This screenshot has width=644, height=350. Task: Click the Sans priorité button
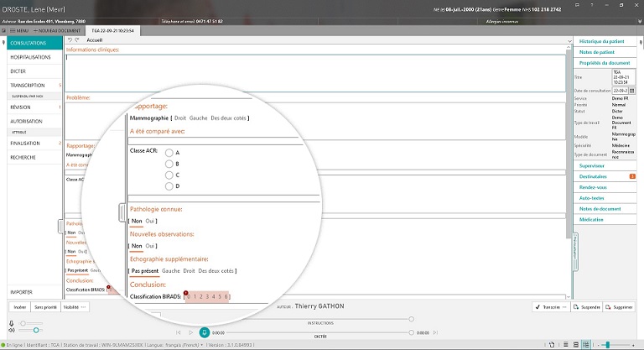(45, 307)
